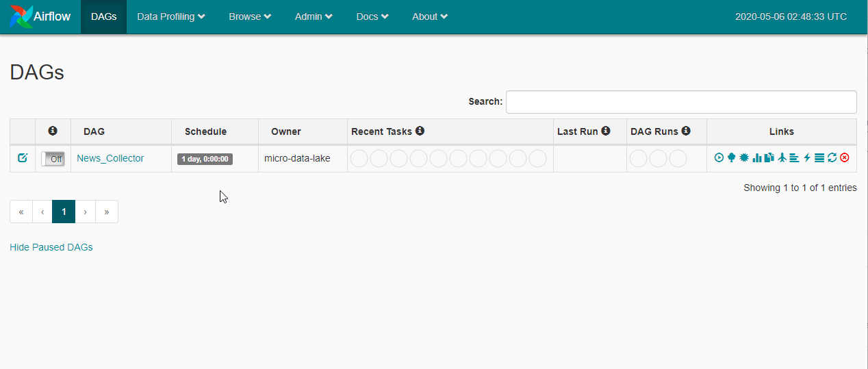
Task: Click the 'Showing 1 to 1 of 1 entries' text
Action: [800, 188]
